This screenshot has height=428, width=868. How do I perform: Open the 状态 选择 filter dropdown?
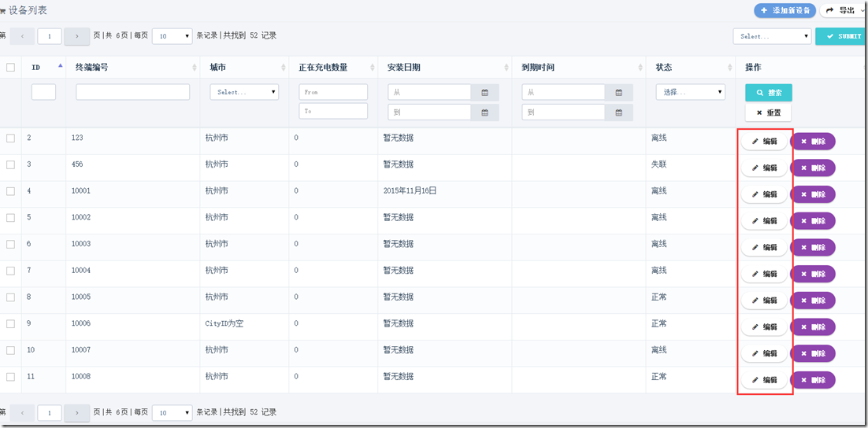coord(690,92)
